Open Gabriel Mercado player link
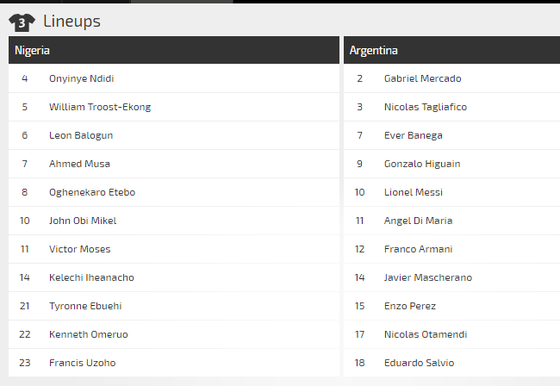The width and height of the screenshot is (560, 386). click(422, 79)
